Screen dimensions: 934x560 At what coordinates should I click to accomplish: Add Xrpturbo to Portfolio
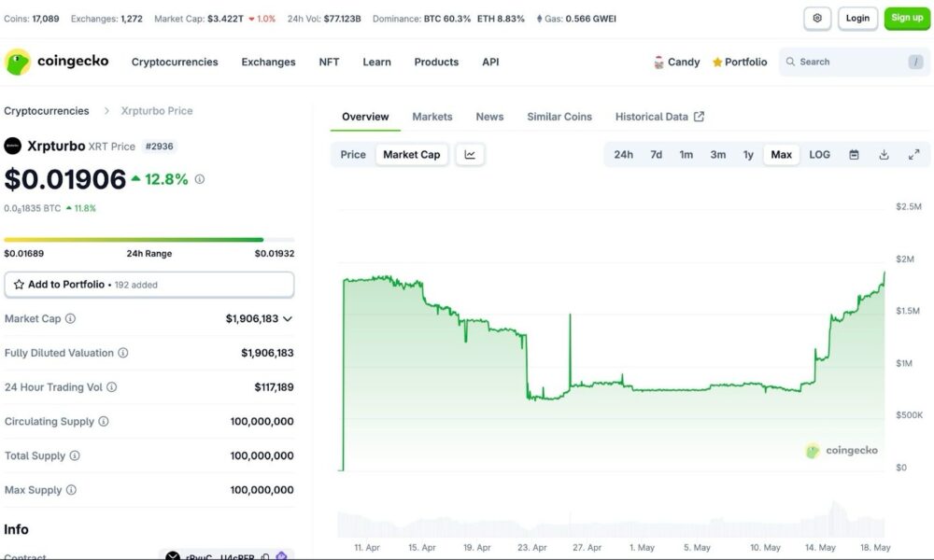point(149,285)
